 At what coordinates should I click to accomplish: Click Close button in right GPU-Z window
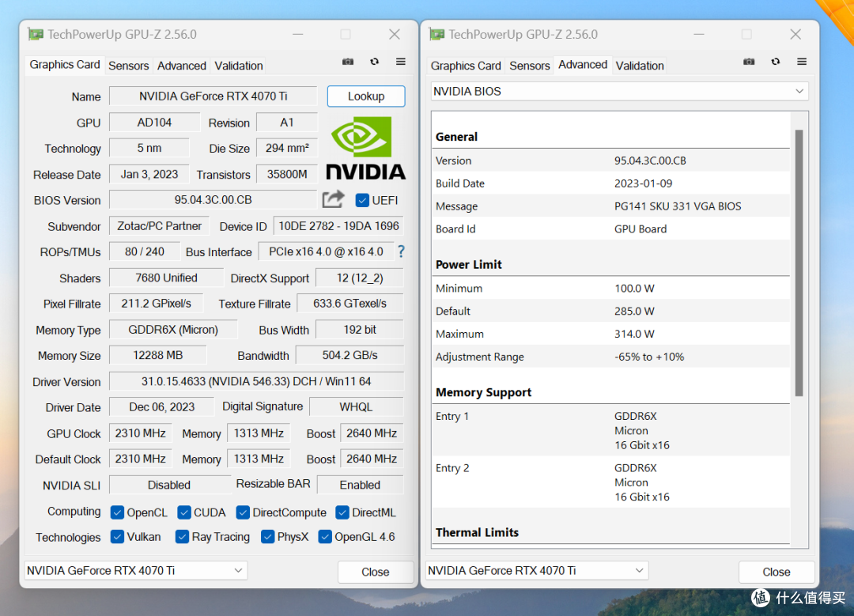coord(777,572)
